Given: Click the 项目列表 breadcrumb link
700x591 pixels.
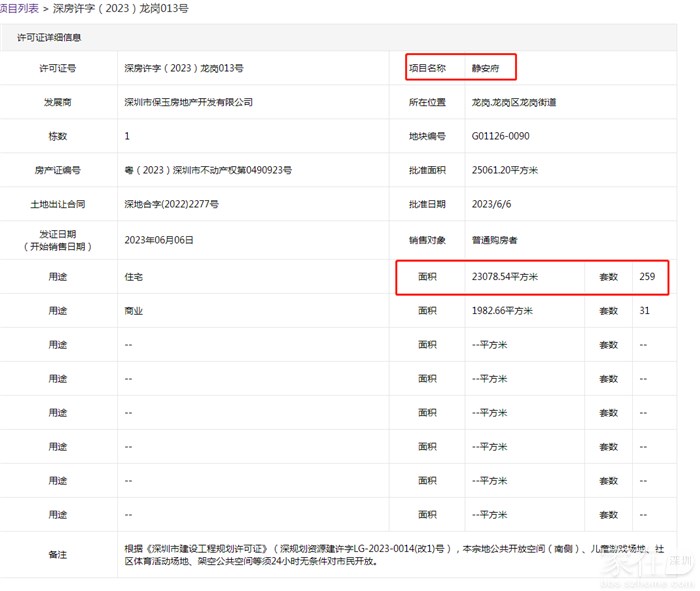Looking at the screenshot, I should tap(20, 8).
